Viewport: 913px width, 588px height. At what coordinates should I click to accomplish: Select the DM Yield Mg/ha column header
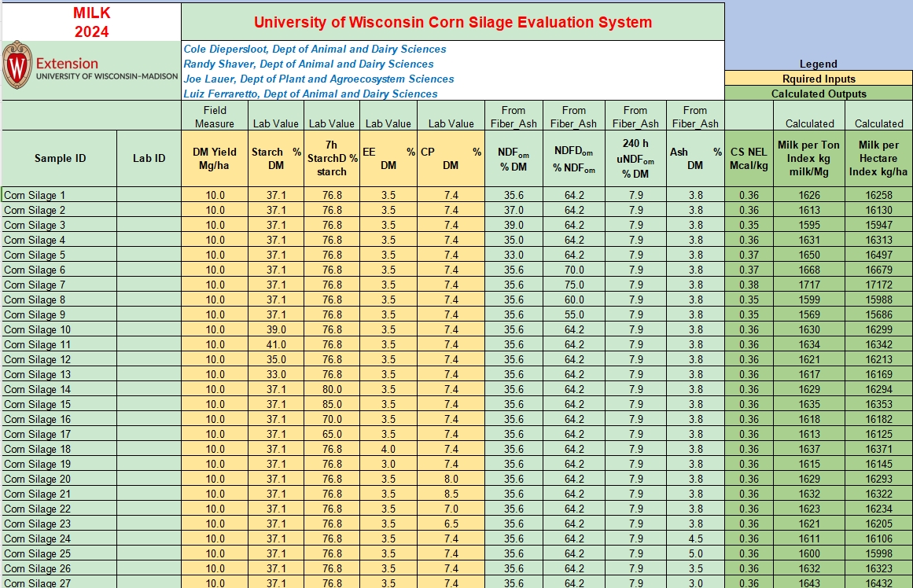pyautogui.click(x=215, y=158)
